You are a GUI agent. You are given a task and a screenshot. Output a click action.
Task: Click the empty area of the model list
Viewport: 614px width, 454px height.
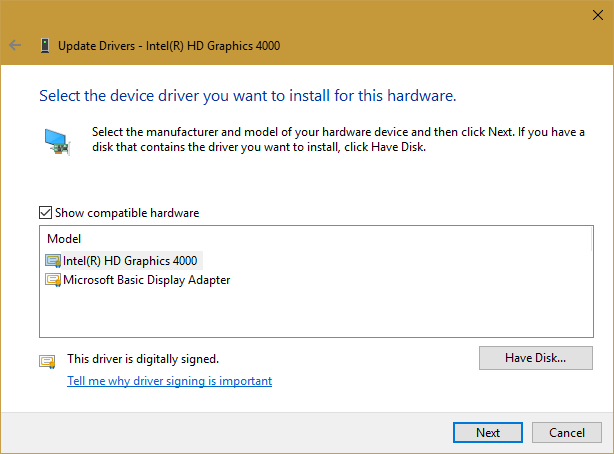(x=316, y=313)
